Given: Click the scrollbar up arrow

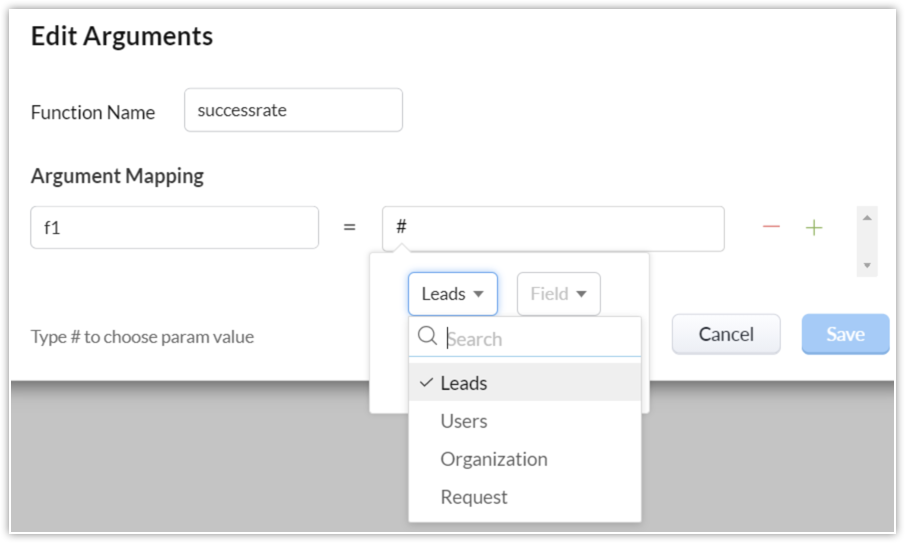Looking at the screenshot, I should pyautogui.click(x=867, y=217).
